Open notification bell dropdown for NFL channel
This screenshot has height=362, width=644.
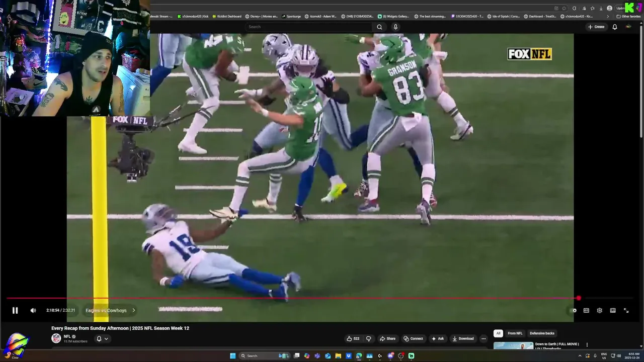tap(102, 338)
